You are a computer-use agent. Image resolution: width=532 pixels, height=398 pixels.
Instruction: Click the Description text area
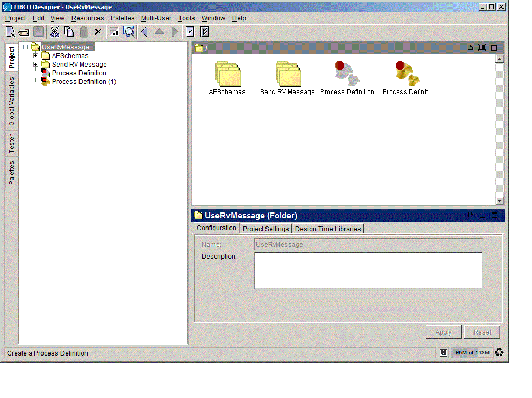(369, 271)
